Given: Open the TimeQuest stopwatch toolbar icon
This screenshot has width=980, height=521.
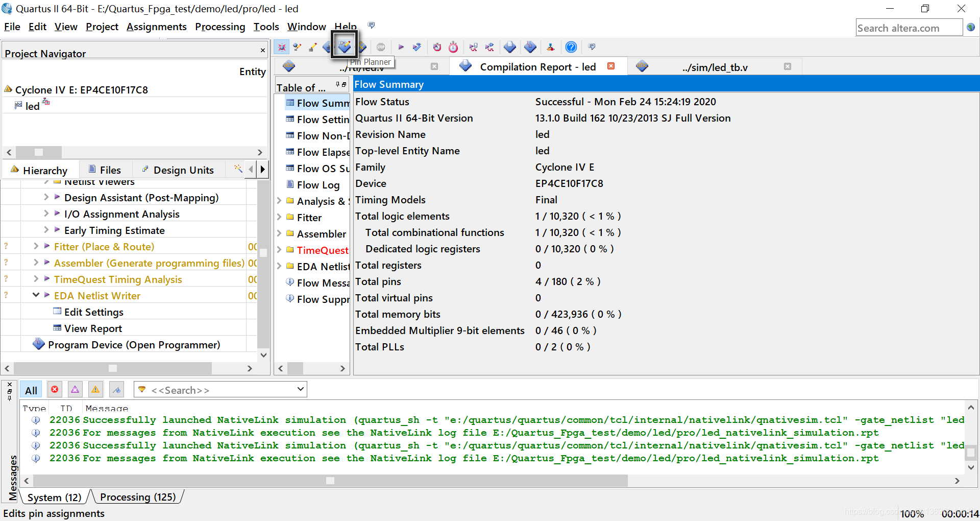Looking at the screenshot, I should tap(453, 47).
